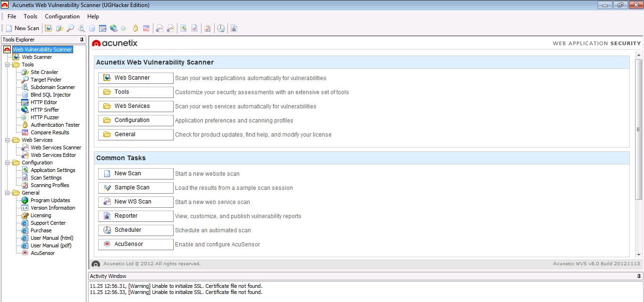Click the Web Scanner button in main panel
This screenshot has width=644, height=302.
tap(136, 78)
